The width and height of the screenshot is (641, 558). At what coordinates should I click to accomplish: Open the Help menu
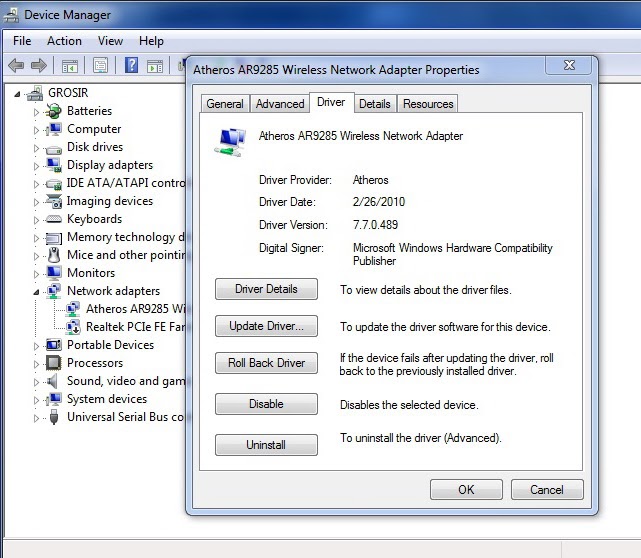click(151, 41)
